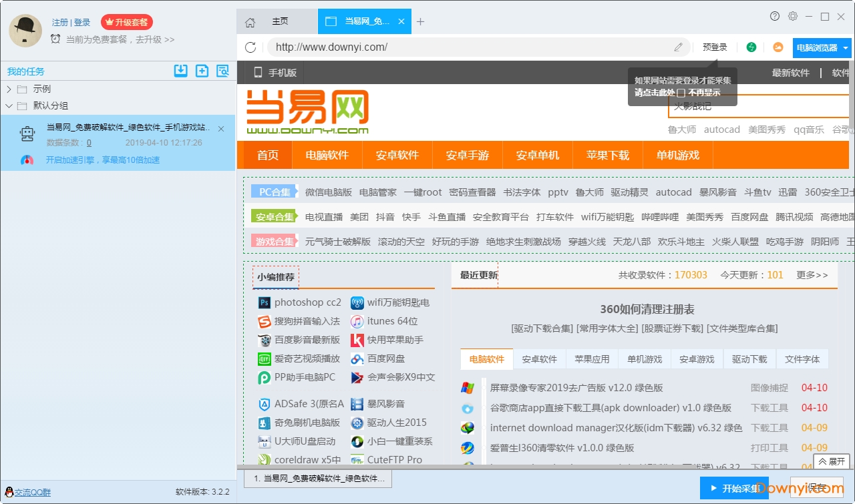The width and height of the screenshot is (855, 504).
Task: Open the help question mark icon
Action: pos(774,16)
